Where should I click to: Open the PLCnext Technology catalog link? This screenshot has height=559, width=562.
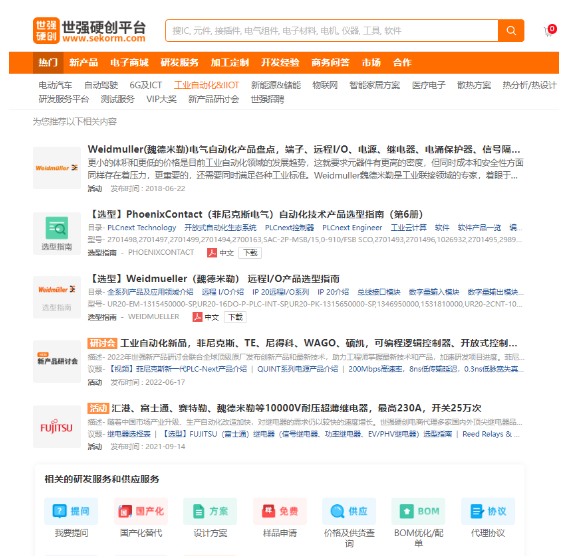point(142,228)
